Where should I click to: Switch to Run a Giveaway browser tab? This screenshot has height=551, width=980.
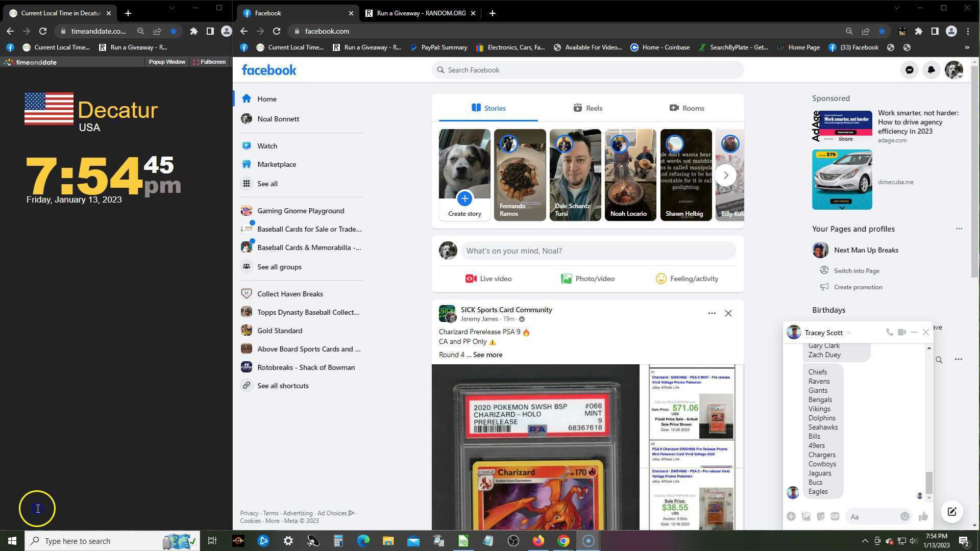click(420, 13)
